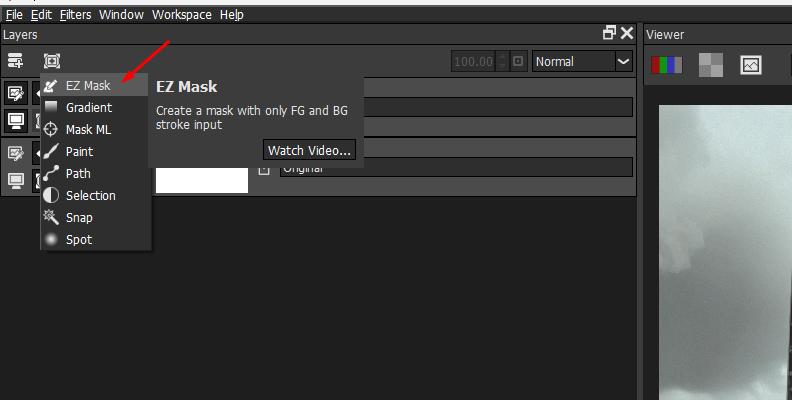Choose EZ Mask from the mask menu
The width and height of the screenshot is (792, 400).
click(87, 86)
